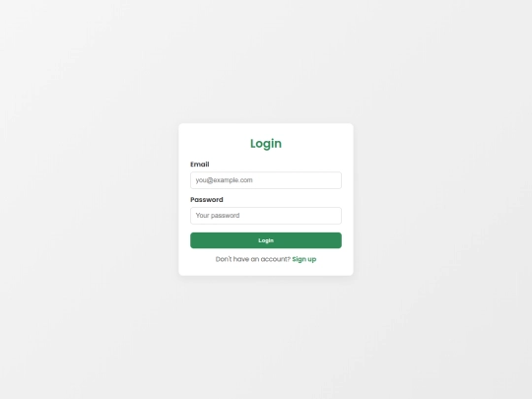This screenshot has width=532, height=399.
Task: Click the Login title at the card top
Action: 266,144
